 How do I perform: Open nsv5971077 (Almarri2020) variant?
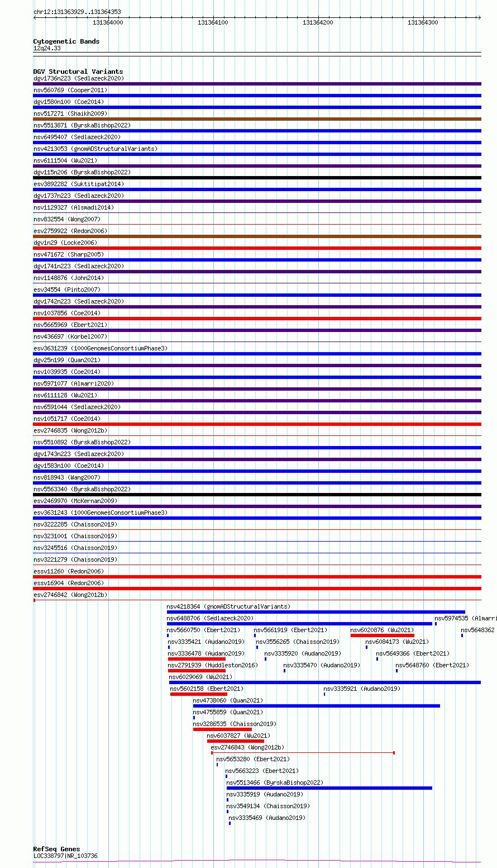pyautogui.click(x=74, y=383)
